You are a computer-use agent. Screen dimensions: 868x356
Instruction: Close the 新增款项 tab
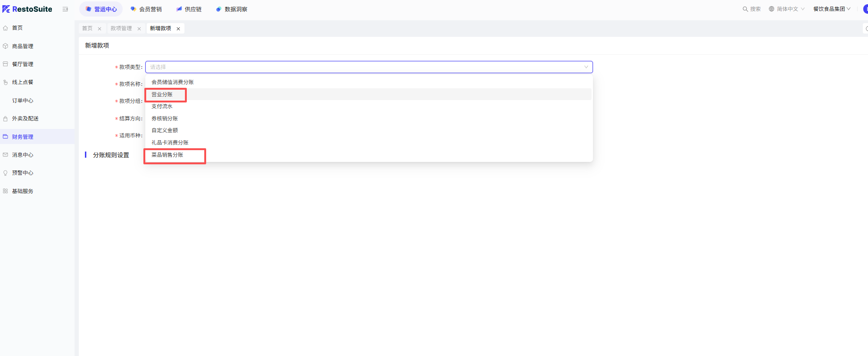[x=178, y=29]
